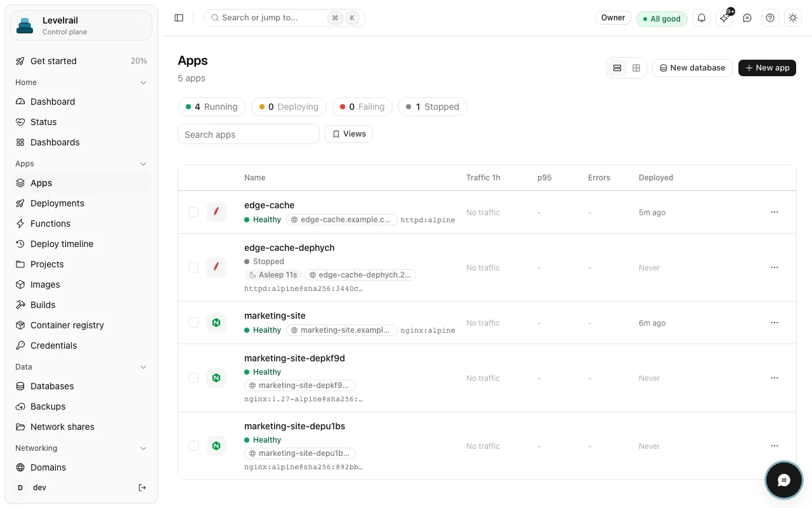
Task: Open the AI sparkle assistant icon
Action: pyautogui.click(x=724, y=18)
